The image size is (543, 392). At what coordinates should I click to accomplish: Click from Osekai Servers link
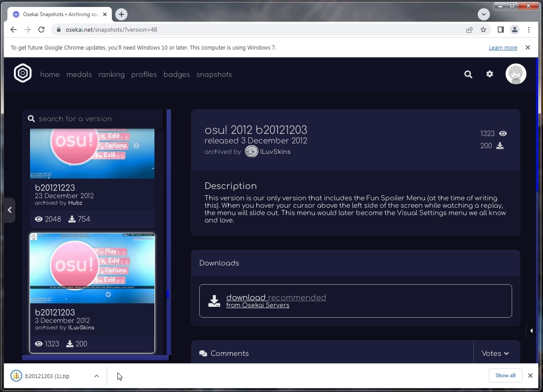258,305
